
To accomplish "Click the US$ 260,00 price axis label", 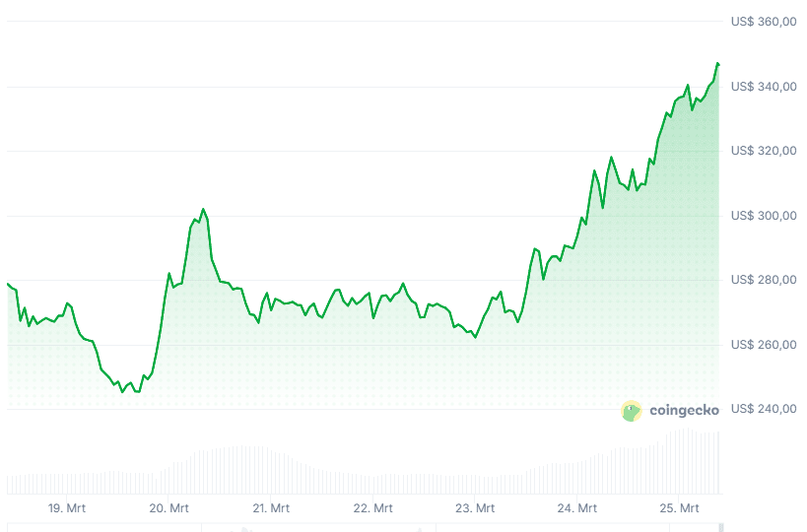I will click(763, 345).
